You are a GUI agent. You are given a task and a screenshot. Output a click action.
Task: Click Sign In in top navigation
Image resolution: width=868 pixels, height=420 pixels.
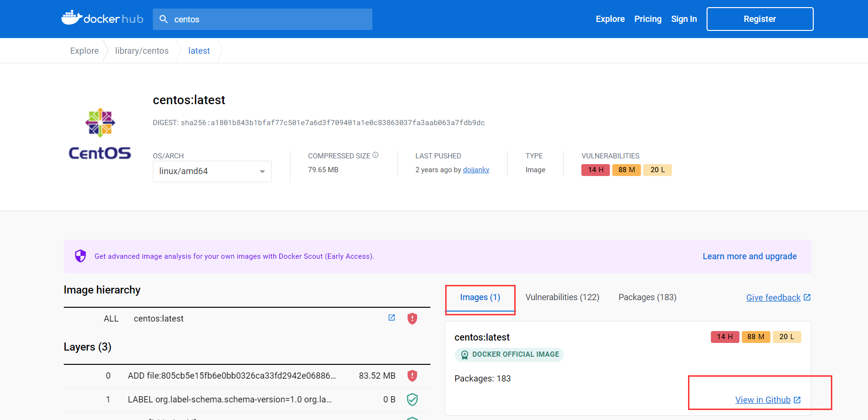tap(684, 19)
